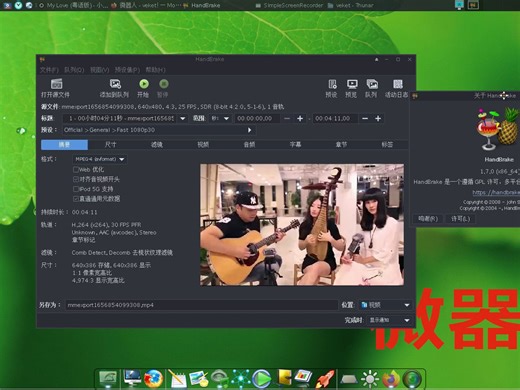Screen dimensions: 520x390
Task: Click the start time 00:00:00.00 field
Action: (257, 118)
